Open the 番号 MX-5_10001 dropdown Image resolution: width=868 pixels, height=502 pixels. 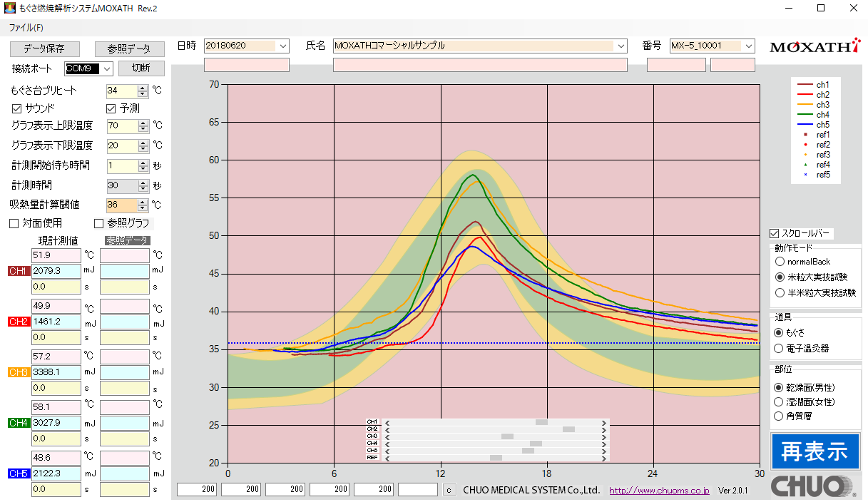coord(748,46)
